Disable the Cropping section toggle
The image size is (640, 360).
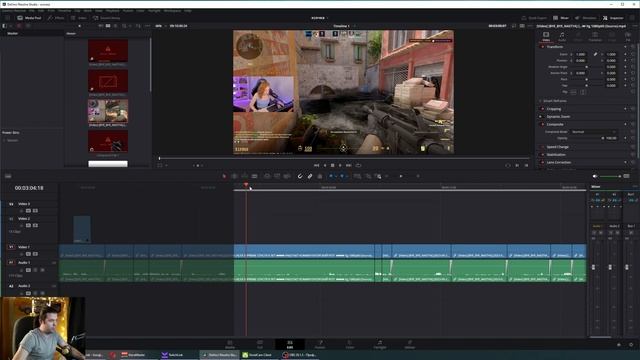point(542,109)
